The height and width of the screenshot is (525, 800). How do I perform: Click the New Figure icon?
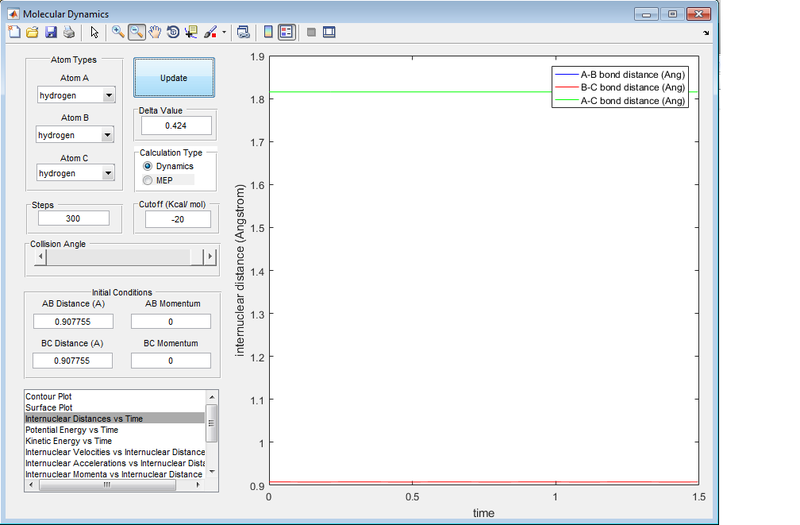point(14,32)
